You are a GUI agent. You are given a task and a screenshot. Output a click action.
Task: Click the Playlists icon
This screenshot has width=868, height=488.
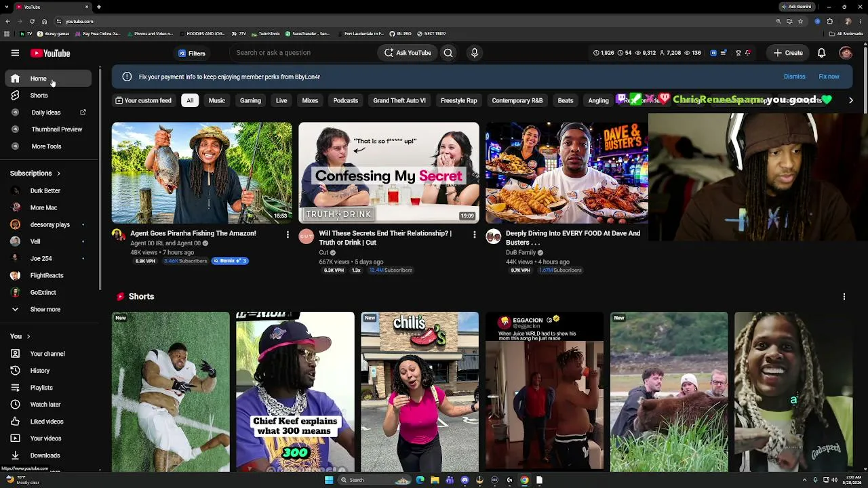pos(15,388)
